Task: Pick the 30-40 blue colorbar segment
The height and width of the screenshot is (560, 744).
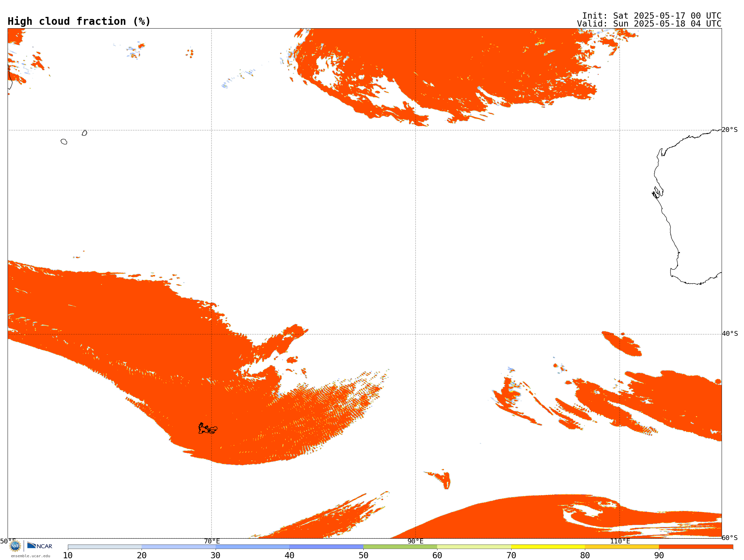Action: click(x=252, y=547)
